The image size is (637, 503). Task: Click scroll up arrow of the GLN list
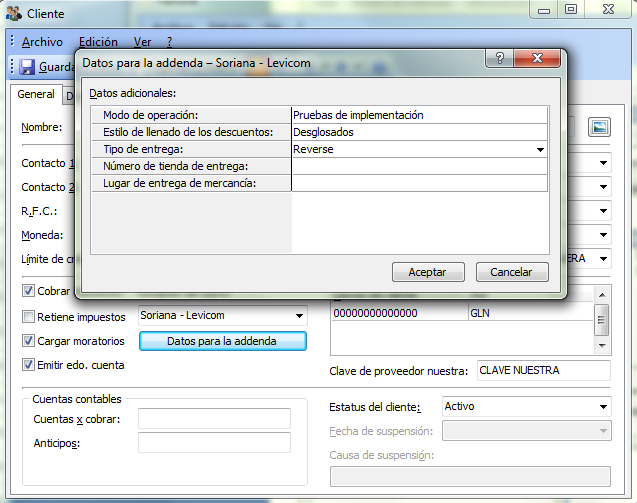click(602, 295)
